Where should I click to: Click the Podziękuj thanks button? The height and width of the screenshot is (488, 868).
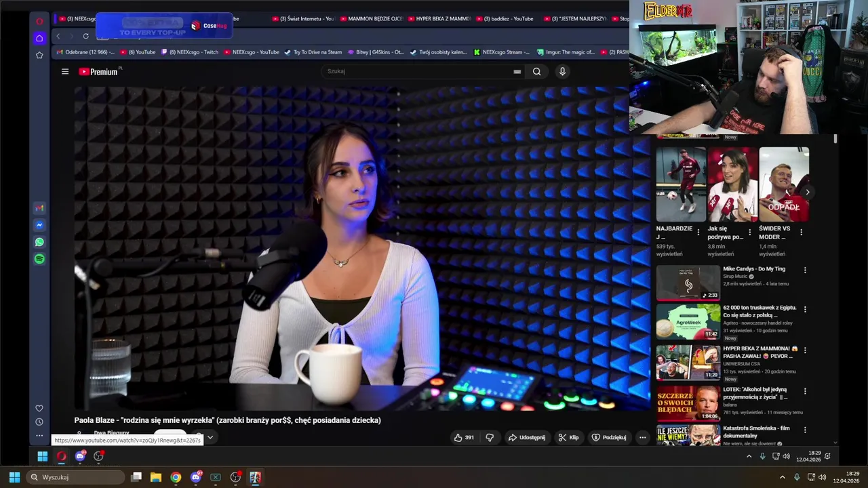(609, 437)
